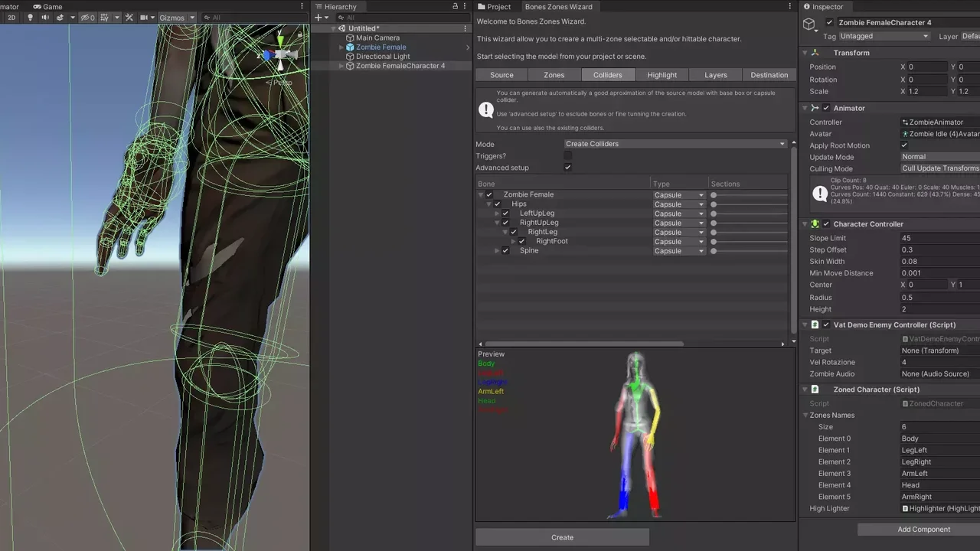Click the Hierarchy add plus button
980x551 pixels.
pos(319,18)
